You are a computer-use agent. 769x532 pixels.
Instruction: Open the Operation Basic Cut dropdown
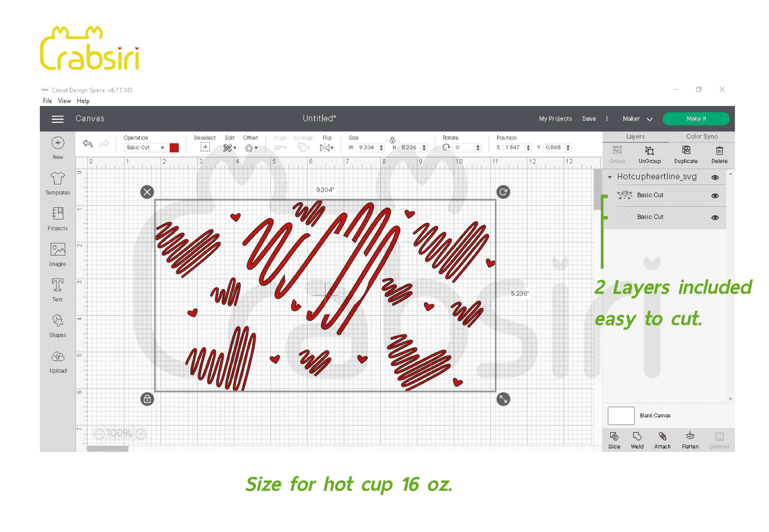[145, 148]
